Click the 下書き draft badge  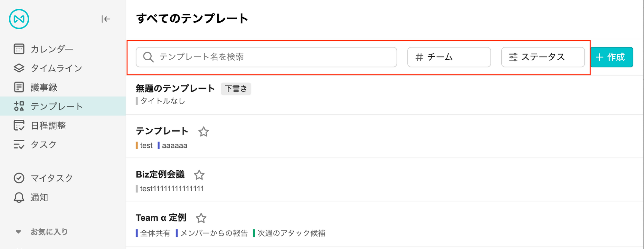pos(236,89)
